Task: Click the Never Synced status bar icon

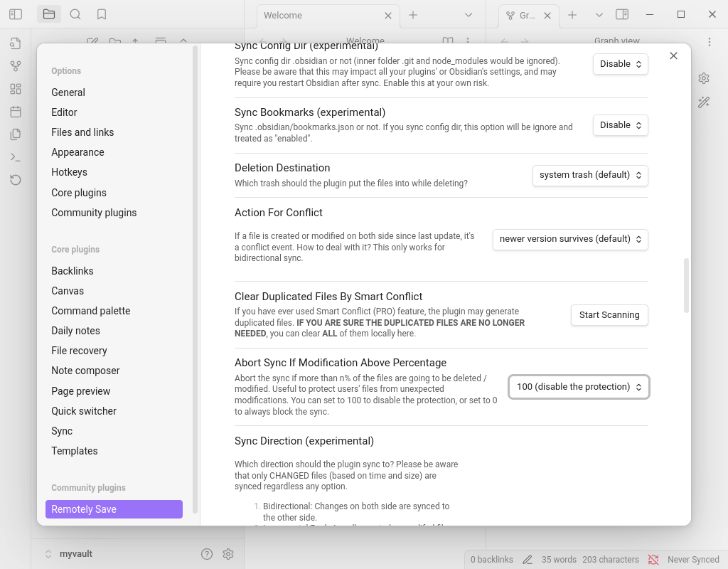Action: pyautogui.click(x=653, y=560)
